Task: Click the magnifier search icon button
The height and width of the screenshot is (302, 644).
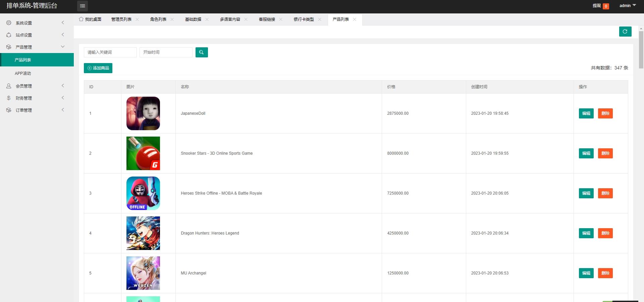Action: pyautogui.click(x=202, y=52)
